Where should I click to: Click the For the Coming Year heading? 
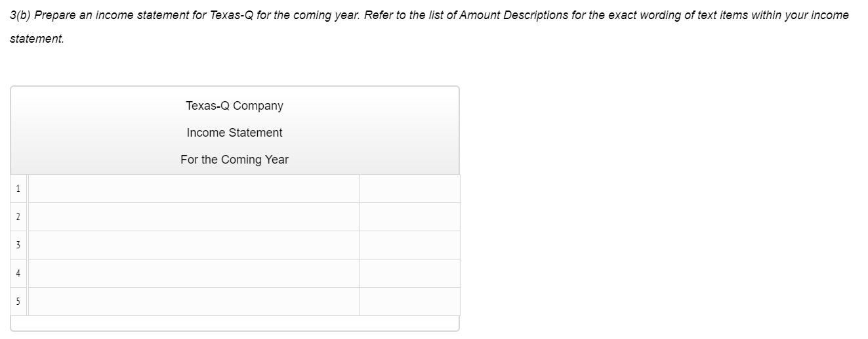tap(234, 160)
